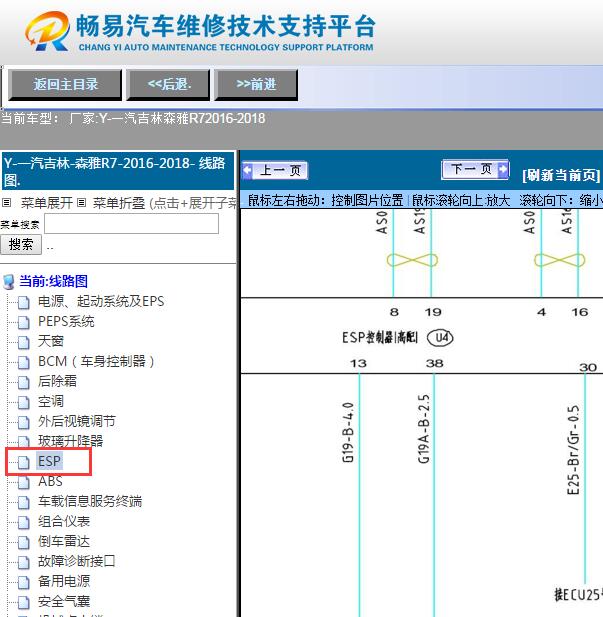Click the page icon beside 电源、起动系统及EPS
603x617 pixels.
[24, 302]
